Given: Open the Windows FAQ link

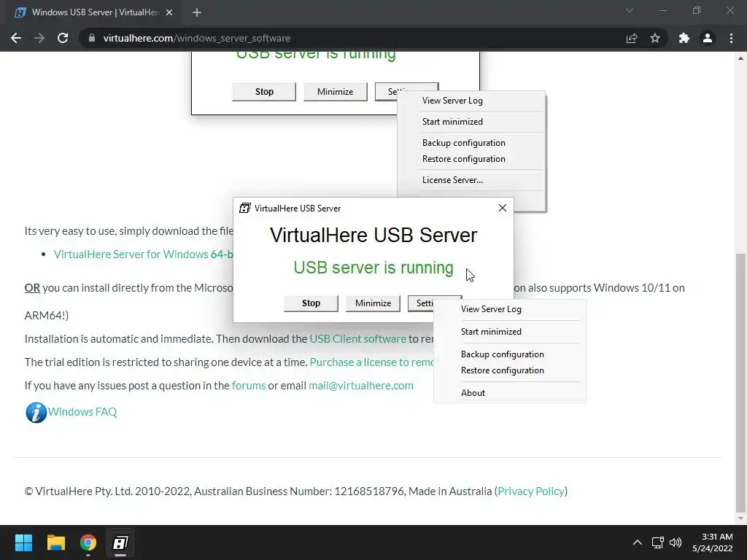Looking at the screenshot, I should [x=82, y=412].
